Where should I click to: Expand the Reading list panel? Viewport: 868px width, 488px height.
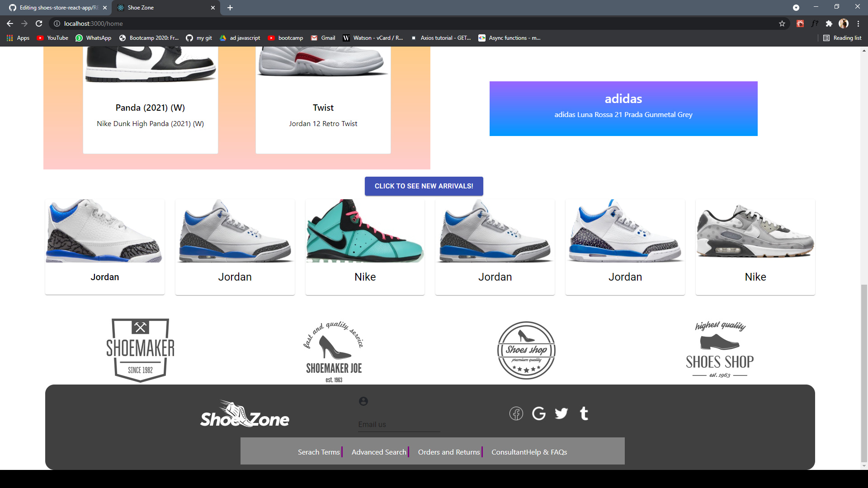842,38
